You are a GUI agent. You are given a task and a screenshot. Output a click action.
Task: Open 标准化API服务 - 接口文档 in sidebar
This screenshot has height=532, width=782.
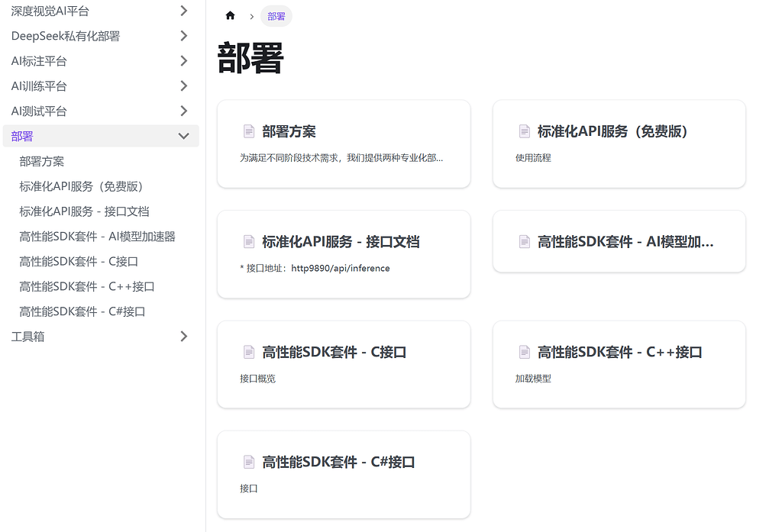84,211
